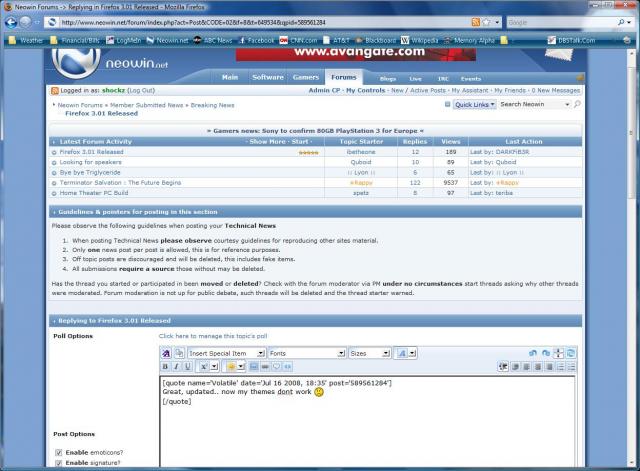Toggle Bold formatting in editor
The height and width of the screenshot is (471, 640).
(x=165, y=367)
